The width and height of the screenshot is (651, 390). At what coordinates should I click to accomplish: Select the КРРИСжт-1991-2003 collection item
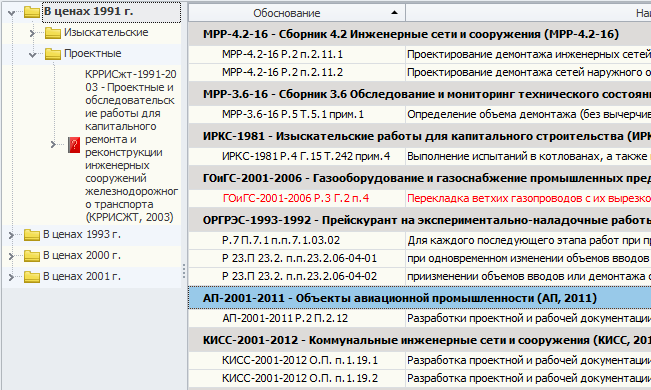point(131,145)
